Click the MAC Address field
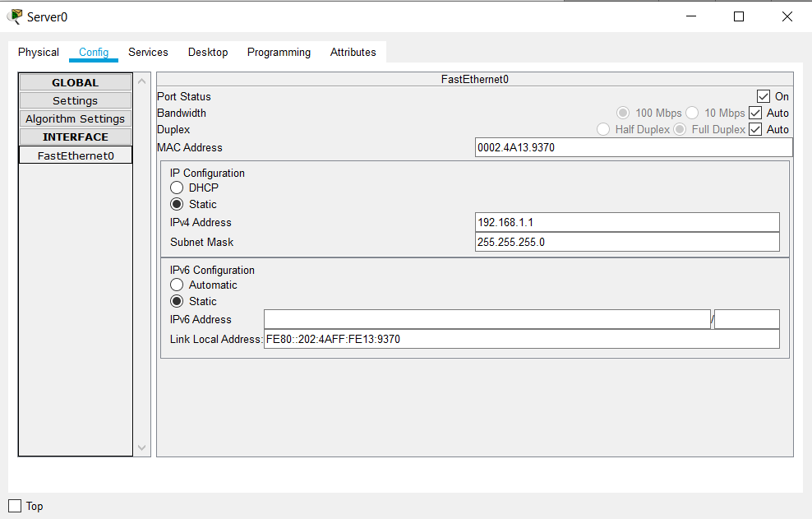This screenshot has width=812, height=519. [634, 148]
